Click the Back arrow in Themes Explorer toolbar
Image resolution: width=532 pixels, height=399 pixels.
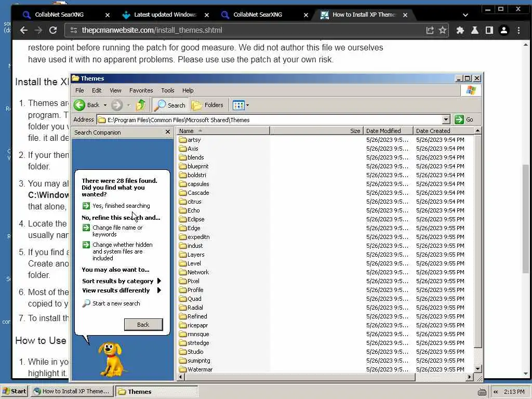[79, 105]
